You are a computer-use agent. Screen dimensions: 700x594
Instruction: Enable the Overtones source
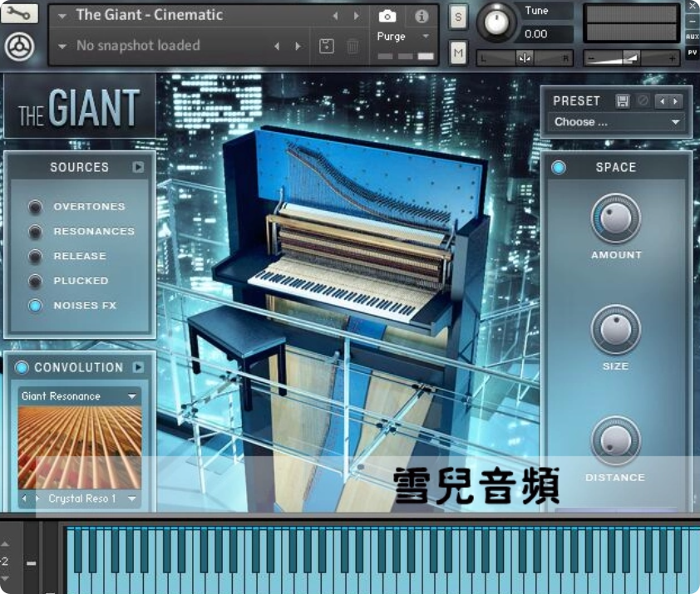(x=35, y=207)
